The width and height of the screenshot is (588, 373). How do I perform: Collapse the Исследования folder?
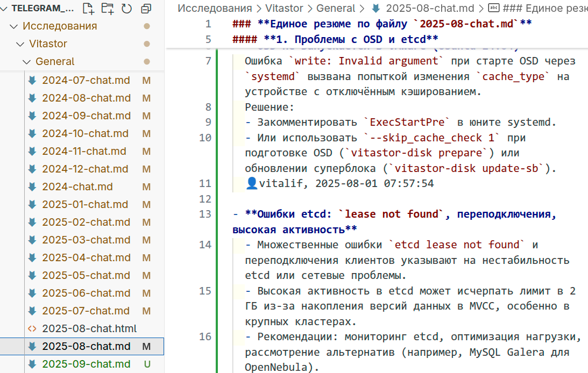click(x=14, y=26)
